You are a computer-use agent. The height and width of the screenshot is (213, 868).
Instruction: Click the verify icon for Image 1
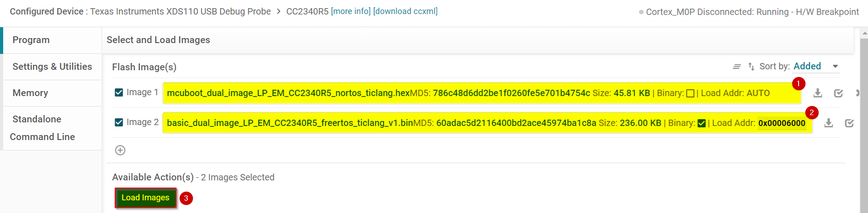coord(839,93)
